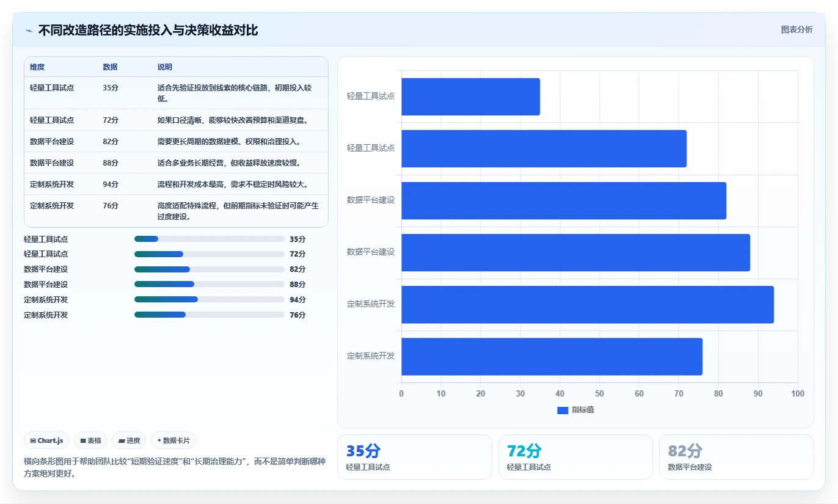The image size is (838, 504).
Task: Click the 76分 progress bar
Action: coord(209,315)
